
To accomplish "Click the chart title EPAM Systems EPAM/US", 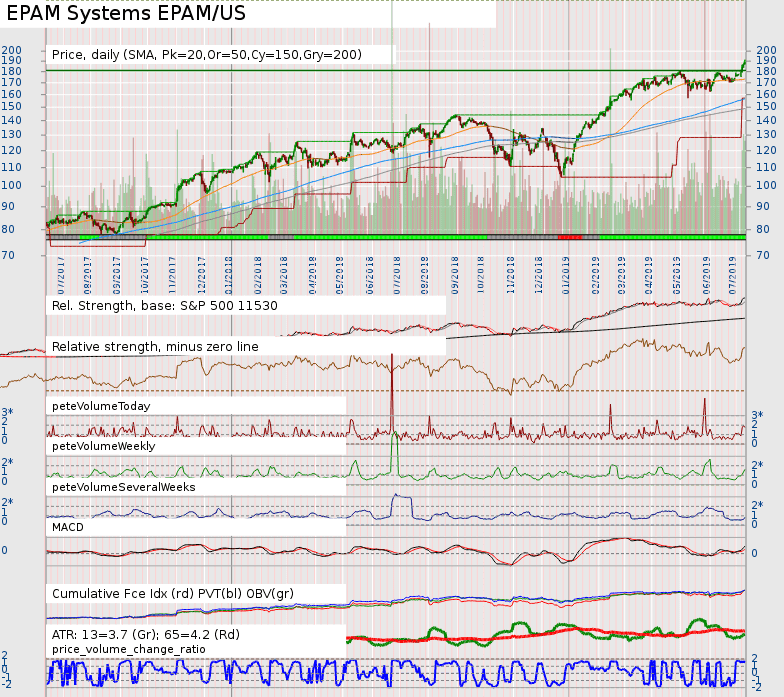I will coord(126,13).
